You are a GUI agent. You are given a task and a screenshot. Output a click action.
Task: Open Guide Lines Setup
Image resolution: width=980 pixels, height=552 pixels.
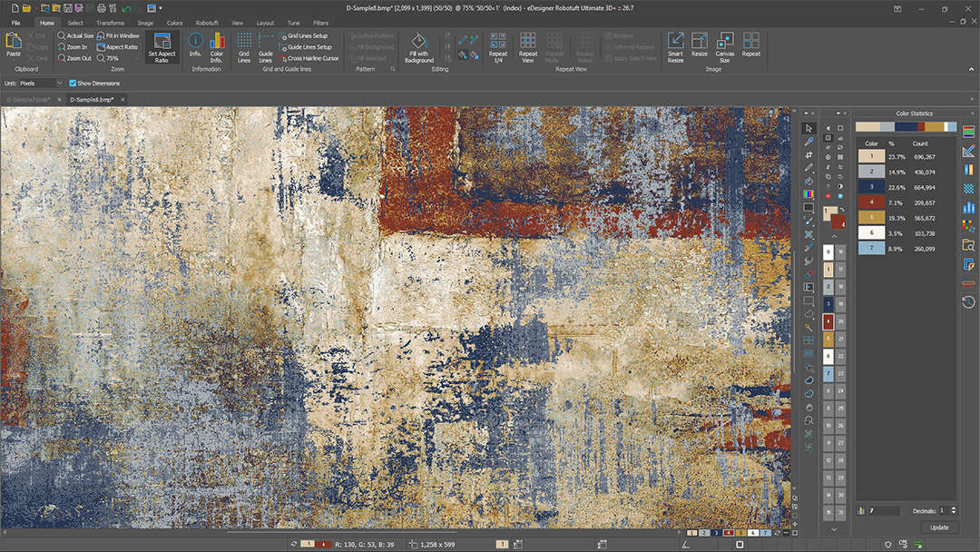pyautogui.click(x=305, y=47)
